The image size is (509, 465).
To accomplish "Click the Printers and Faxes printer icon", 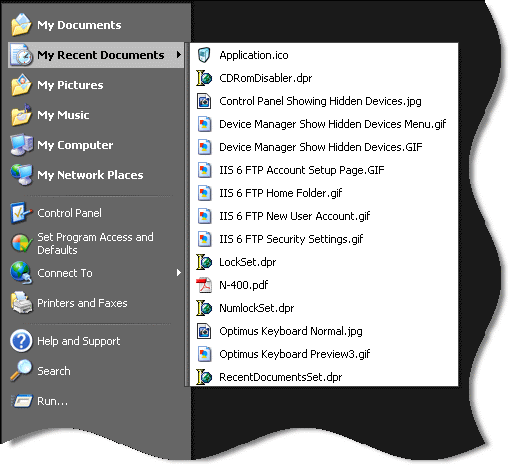I will click(21, 303).
